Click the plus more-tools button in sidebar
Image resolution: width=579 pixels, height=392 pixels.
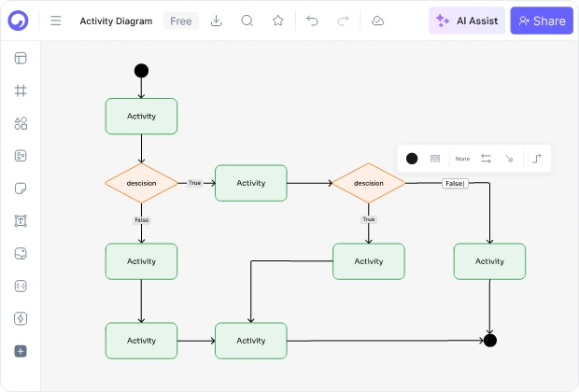(x=21, y=351)
